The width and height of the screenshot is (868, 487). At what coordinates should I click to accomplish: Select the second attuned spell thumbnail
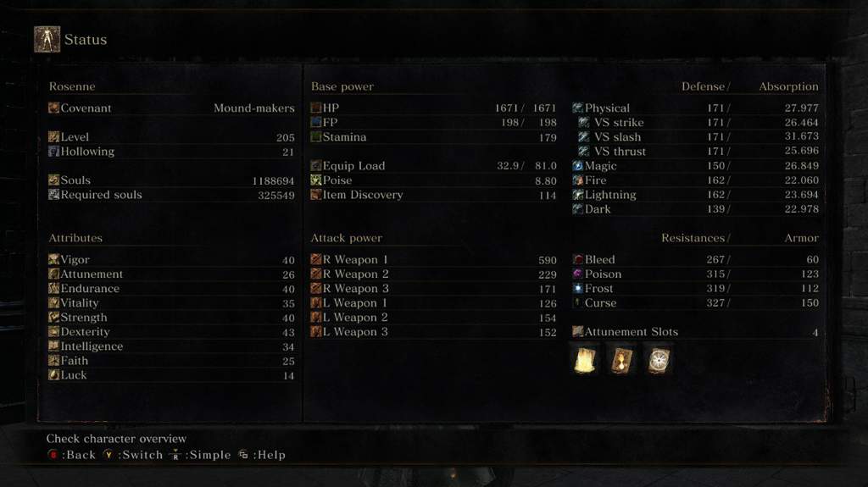(x=621, y=360)
